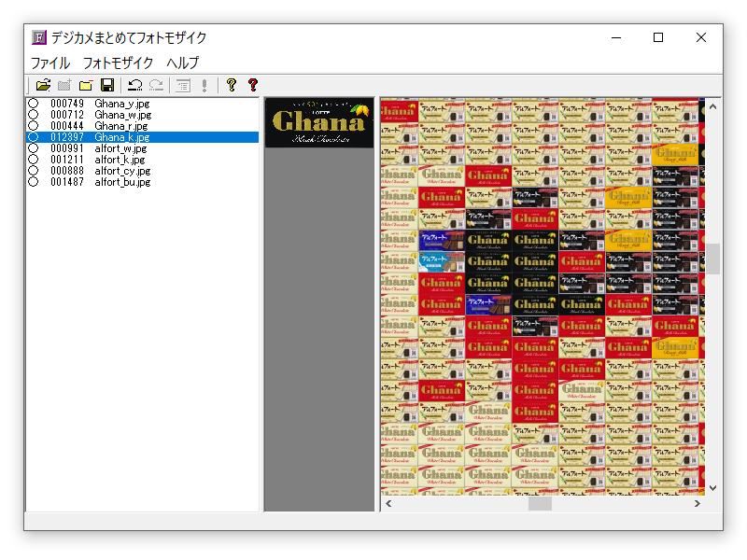
Task: Toggle the circle next to alfort_cy.jpg
Action: (x=33, y=171)
